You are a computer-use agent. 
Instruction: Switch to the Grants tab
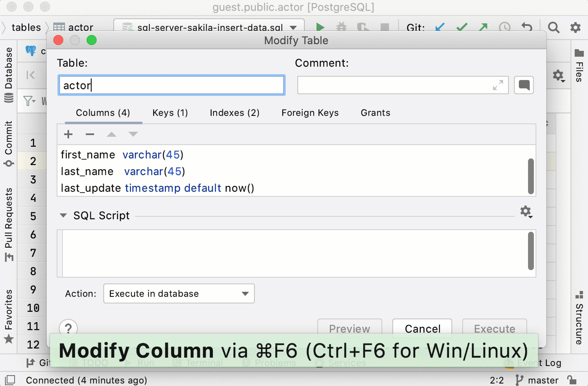click(375, 113)
